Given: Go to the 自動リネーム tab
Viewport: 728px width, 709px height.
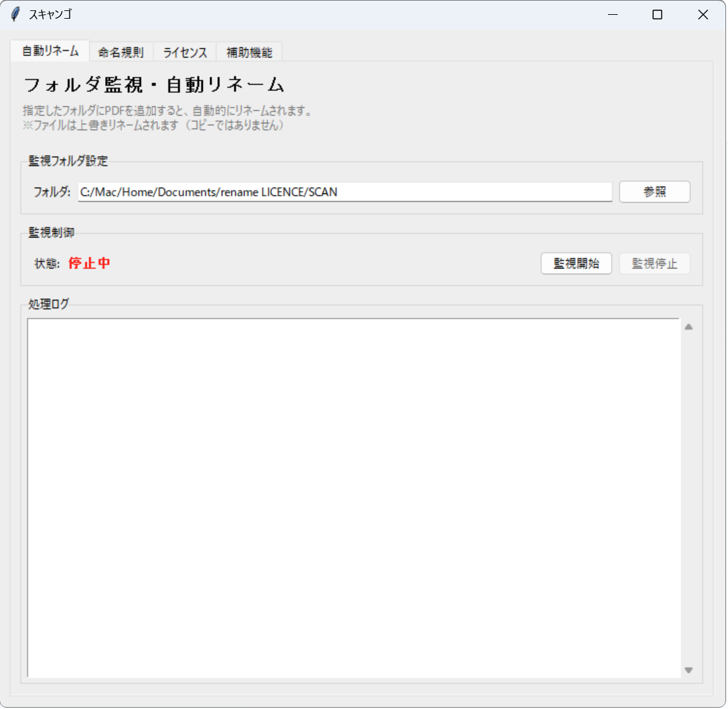Looking at the screenshot, I should [x=50, y=51].
